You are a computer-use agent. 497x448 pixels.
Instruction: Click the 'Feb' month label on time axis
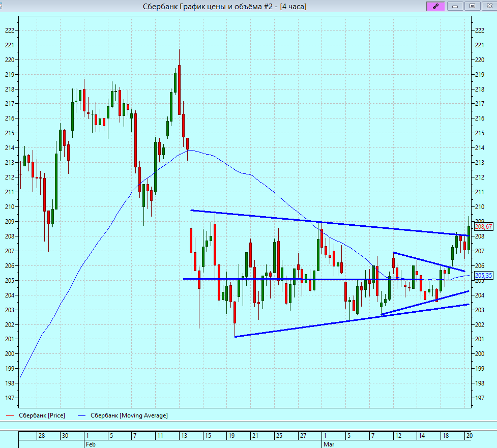tap(91, 444)
